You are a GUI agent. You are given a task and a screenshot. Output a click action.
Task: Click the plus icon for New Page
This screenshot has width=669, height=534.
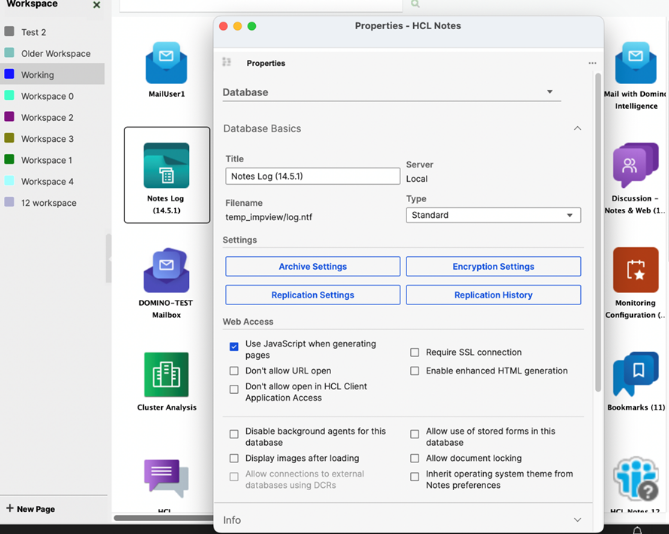point(10,508)
